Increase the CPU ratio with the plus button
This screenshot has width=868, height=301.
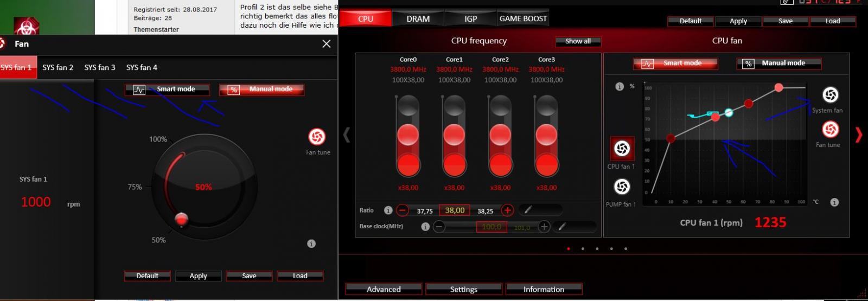(x=507, y=210)
